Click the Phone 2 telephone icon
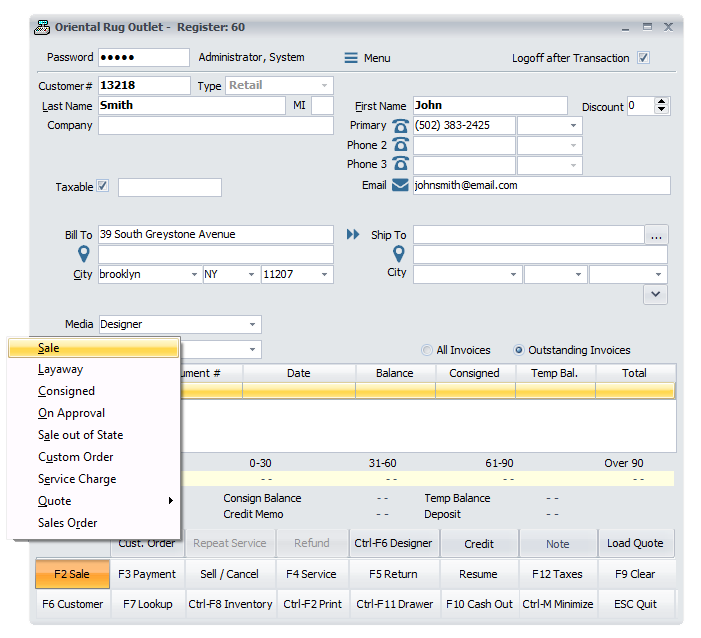Image resolution: width=701 pixels, height=638 pixels. point(400,145)
